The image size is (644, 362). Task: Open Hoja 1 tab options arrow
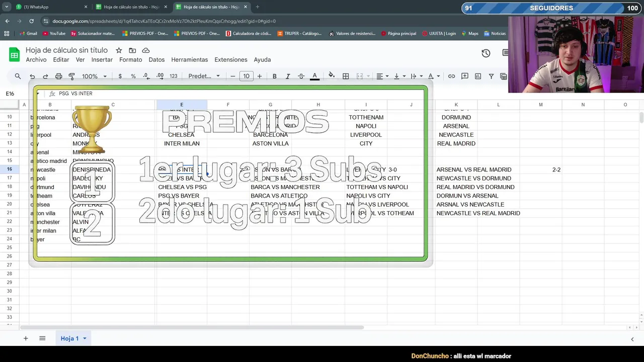[x=85, y=338]
